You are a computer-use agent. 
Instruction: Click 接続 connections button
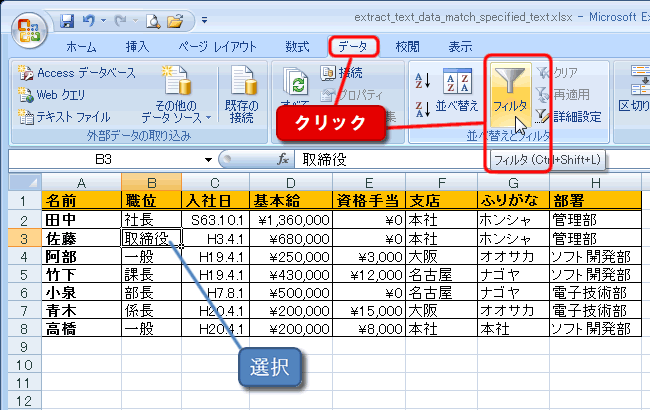click(x=342, y=73)
